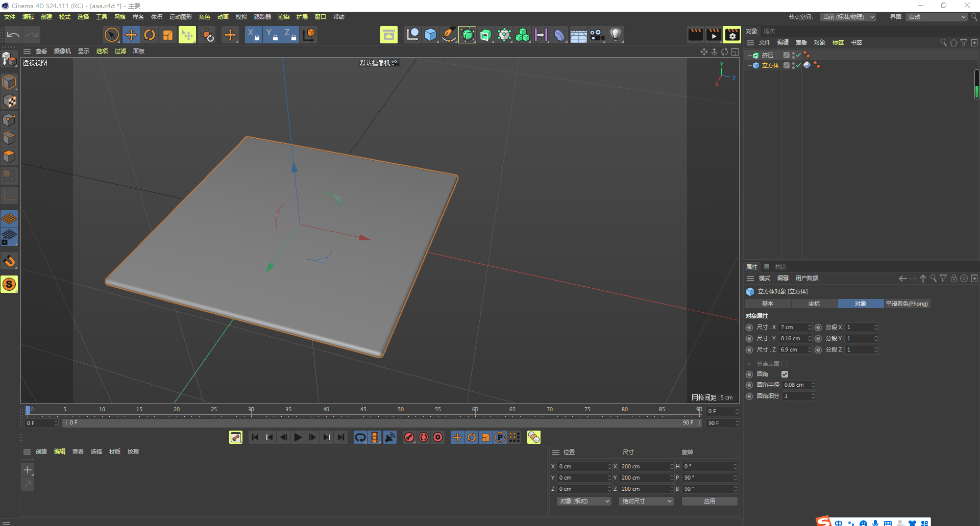Click the Undo arrow icon
This screenshot has width=980, height=526.
pos(13,34)
